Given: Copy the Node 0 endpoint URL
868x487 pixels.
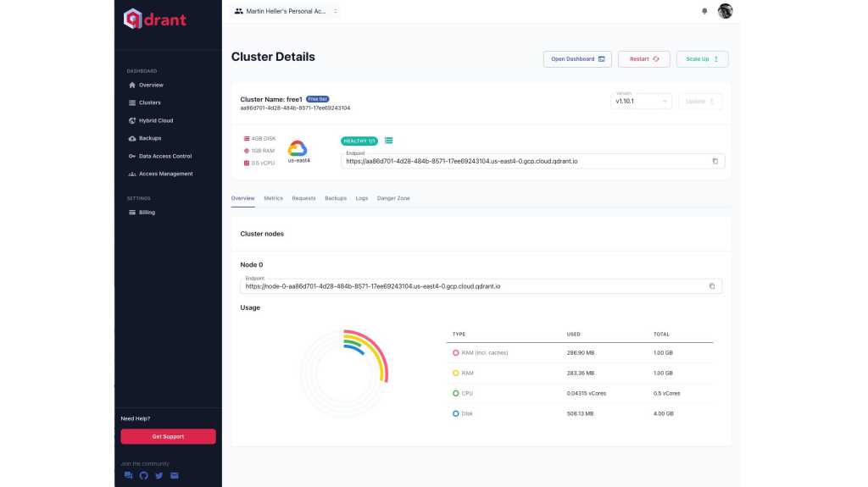Looking at the screenshot, I should 711,286.
